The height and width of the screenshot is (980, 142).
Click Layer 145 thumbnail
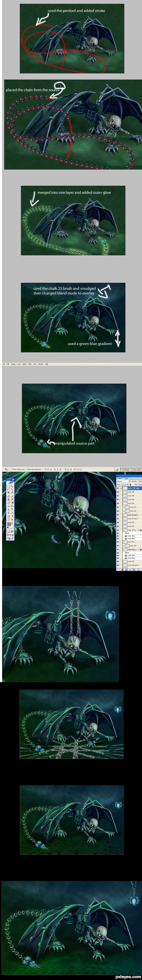[125, 496]
